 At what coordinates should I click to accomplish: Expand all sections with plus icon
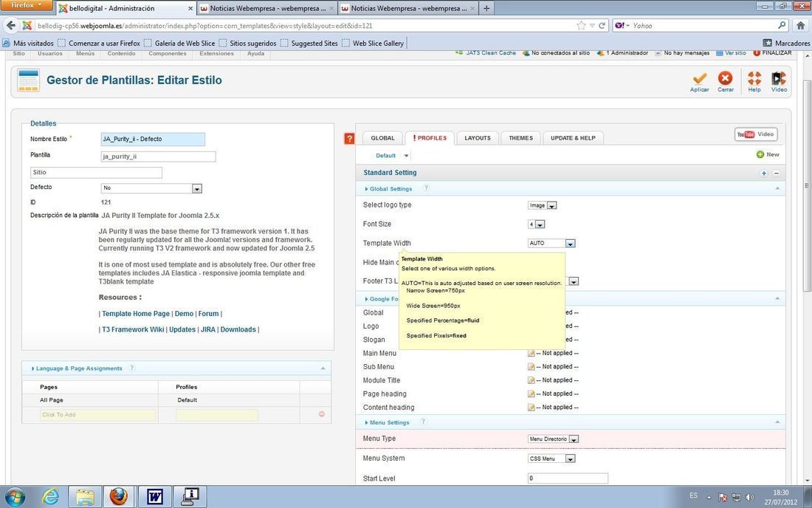coord(764,174)
